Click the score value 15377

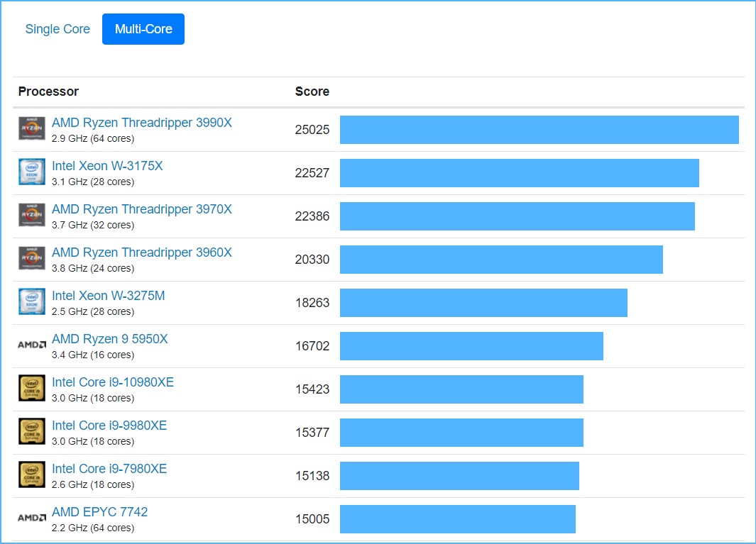pyautogui.click(x=312, y=433)
